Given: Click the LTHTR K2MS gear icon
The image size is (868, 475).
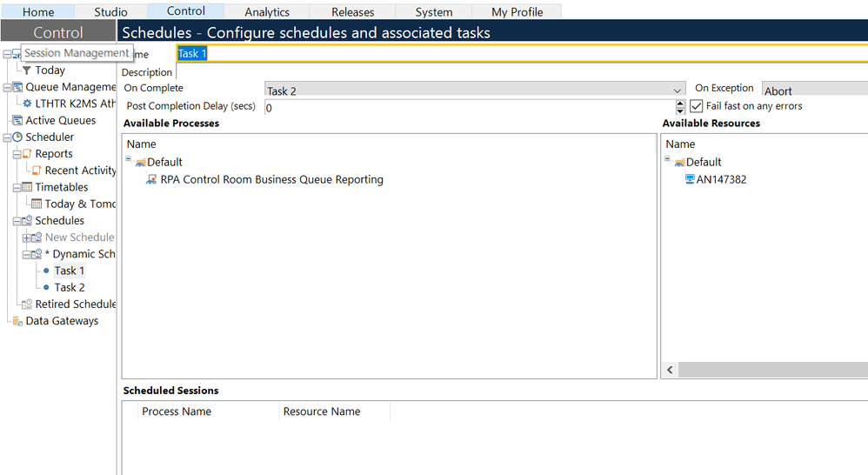Looking at the screenshot, I should pos(27,104).
